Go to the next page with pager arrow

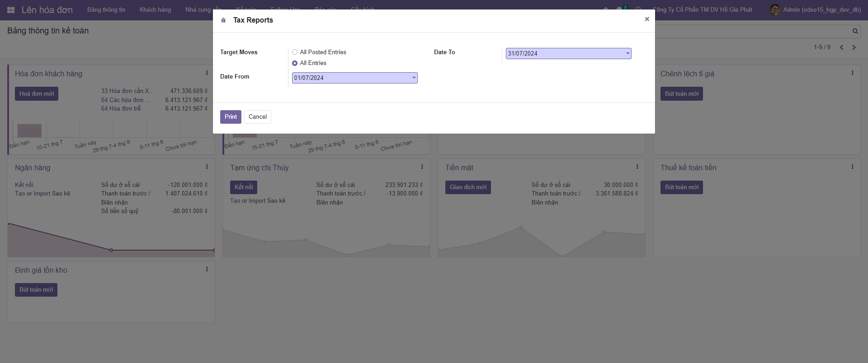pos(854,47)
